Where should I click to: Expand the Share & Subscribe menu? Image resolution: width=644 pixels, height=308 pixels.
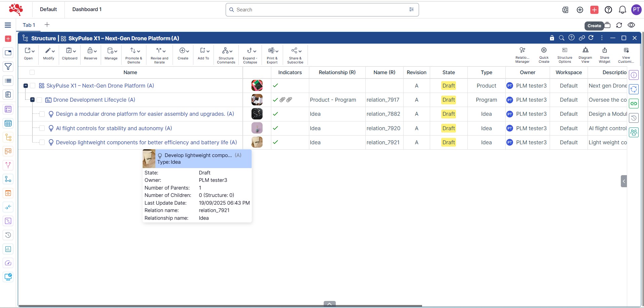[295, 55]
